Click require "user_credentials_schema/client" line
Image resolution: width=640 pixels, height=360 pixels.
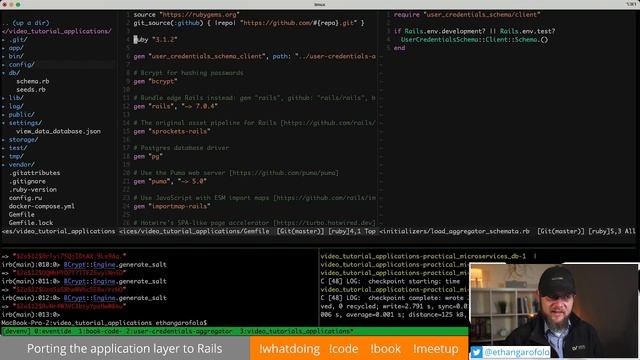pyautogui.click(x=467, y=15)
